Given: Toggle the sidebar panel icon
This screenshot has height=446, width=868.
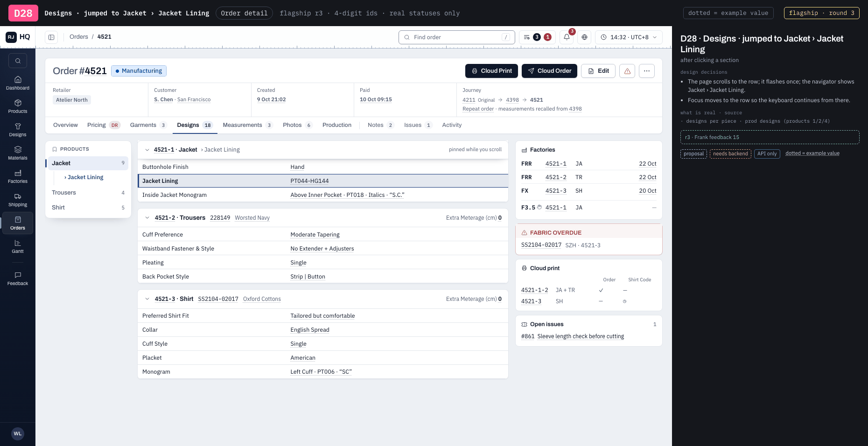Looking at the screenshot, I should 51,37.
